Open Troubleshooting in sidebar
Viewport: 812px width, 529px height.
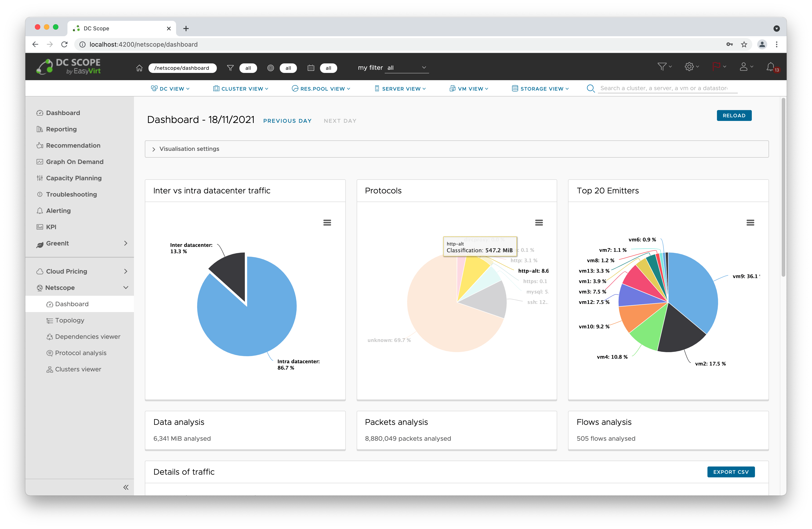[67, 194]
